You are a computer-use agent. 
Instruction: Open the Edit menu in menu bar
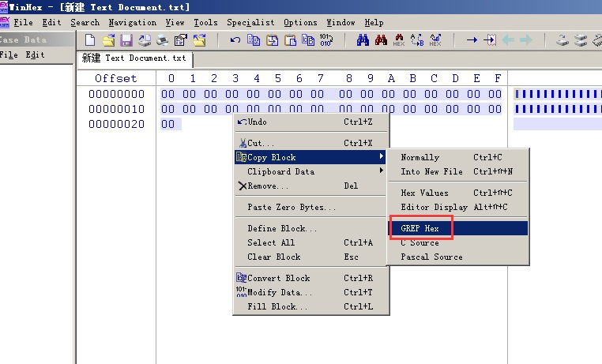click(51, 23)
